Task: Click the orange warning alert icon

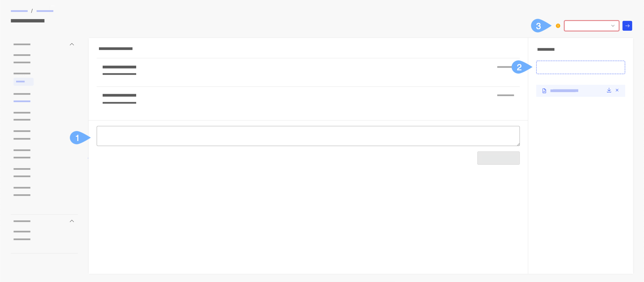Action: (x=558, y=26)
